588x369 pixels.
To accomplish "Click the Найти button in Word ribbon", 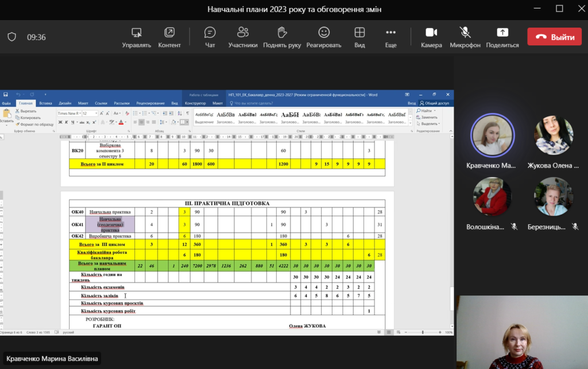I will pos(425,111).
